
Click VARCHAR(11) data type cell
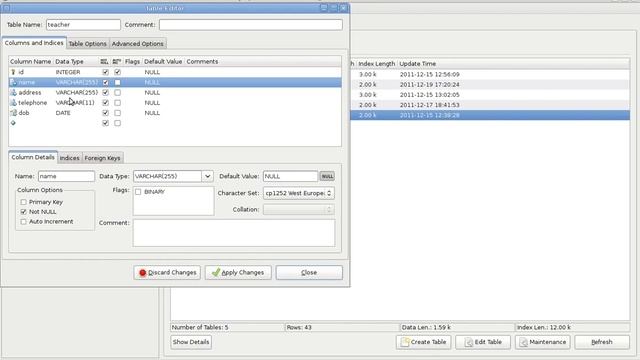(75, 103)
